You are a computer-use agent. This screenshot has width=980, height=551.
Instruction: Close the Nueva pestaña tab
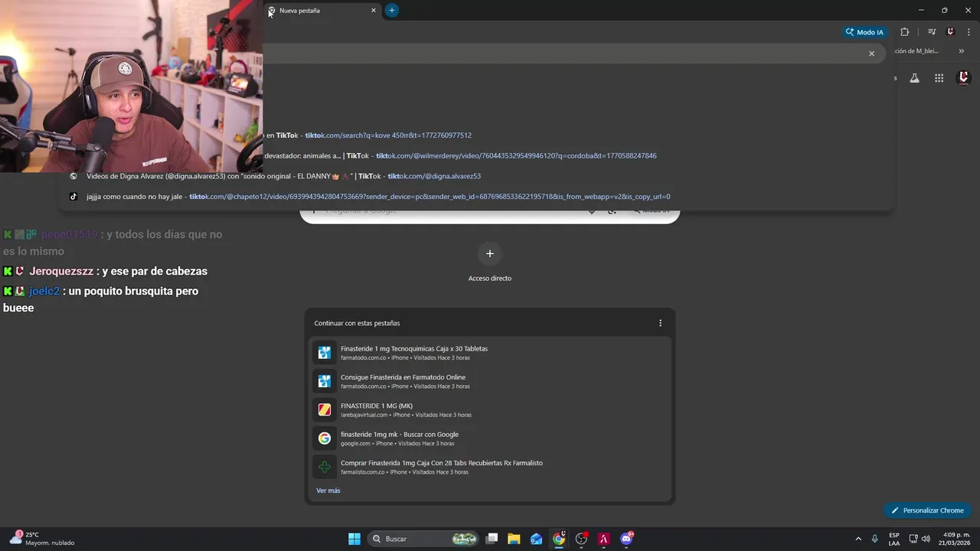pos(374,11)
